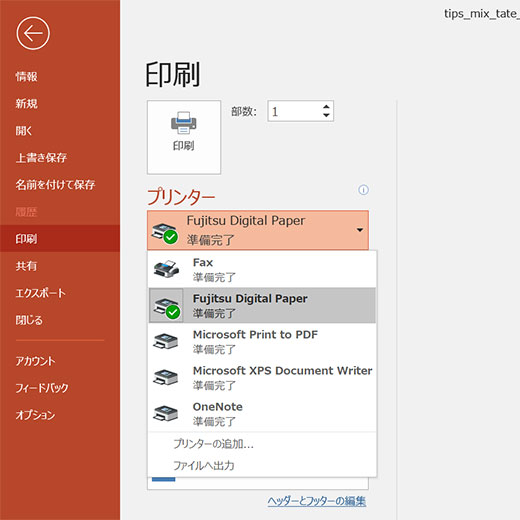Select 名前を付けて保存

pyautogui.click(x=55, y=185)
